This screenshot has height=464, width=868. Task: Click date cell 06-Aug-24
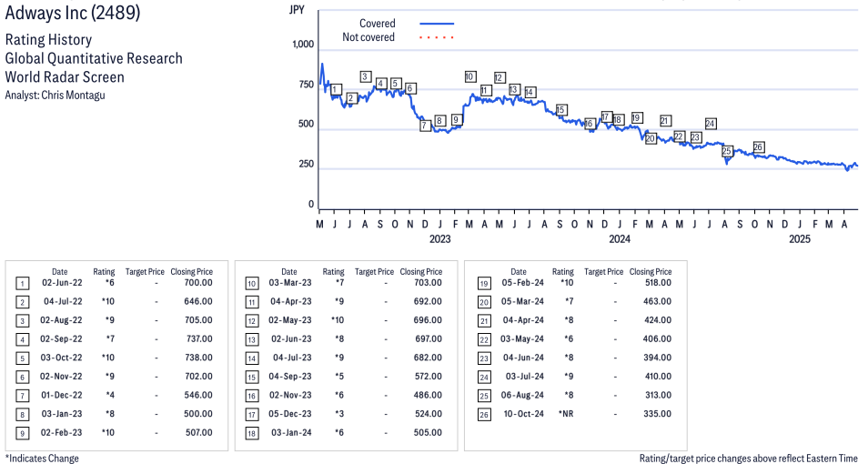pos(522,396)
